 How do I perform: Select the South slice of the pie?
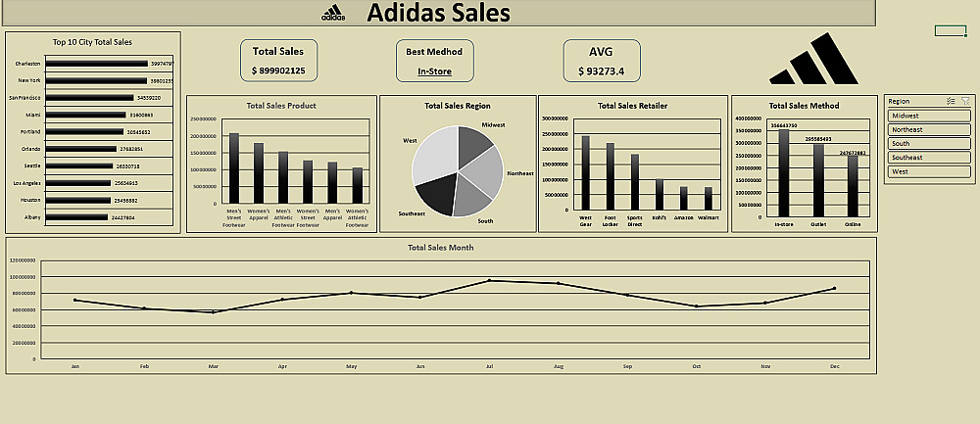(472, 199)
